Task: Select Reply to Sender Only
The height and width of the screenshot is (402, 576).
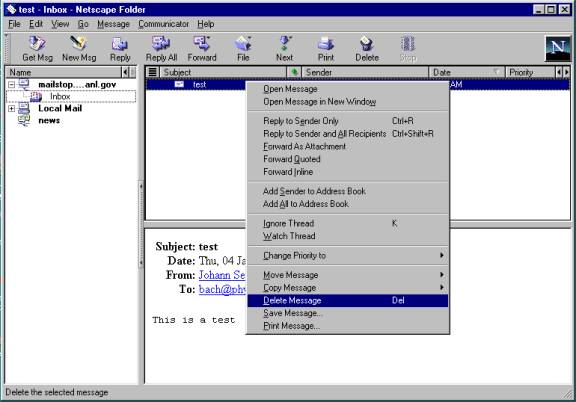Action: point(348,121)
